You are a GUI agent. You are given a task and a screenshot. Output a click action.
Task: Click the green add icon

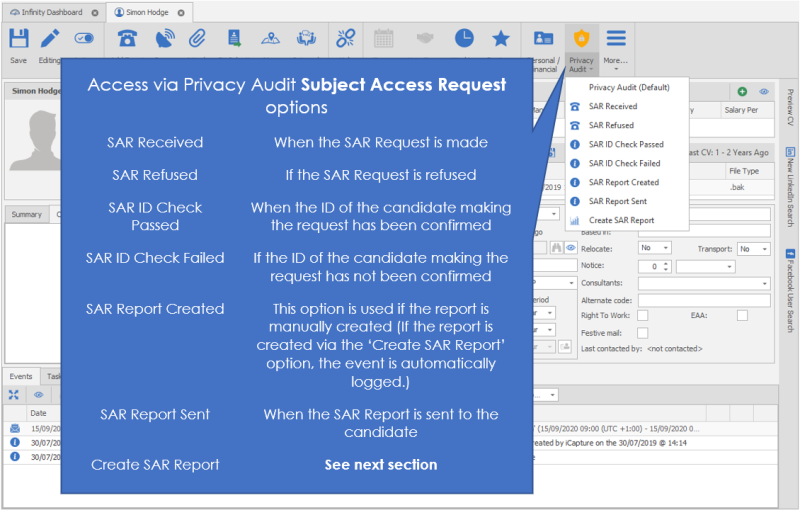click(742, 91)
